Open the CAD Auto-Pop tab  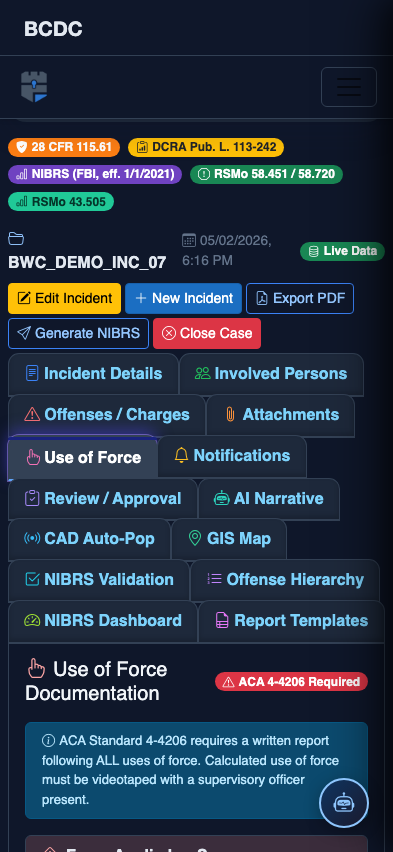[x=89, y=539]
